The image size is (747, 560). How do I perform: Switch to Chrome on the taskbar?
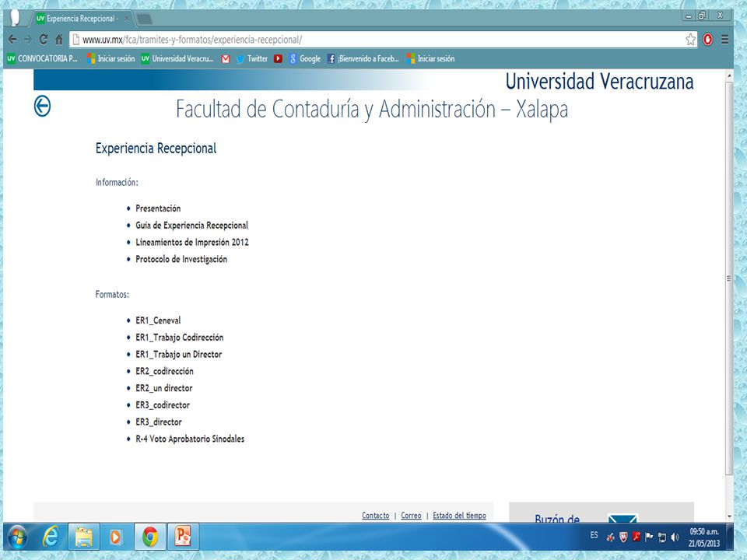[x=150, y=537]
